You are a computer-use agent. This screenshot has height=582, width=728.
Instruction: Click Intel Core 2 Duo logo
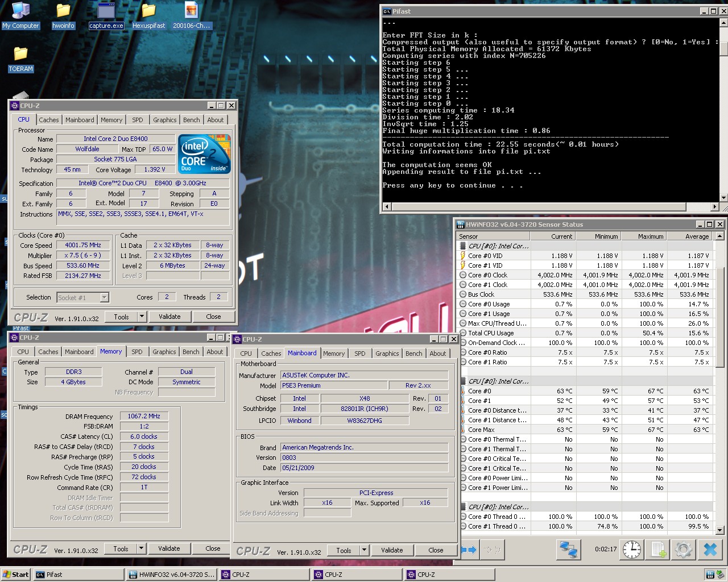coord(204,153)
